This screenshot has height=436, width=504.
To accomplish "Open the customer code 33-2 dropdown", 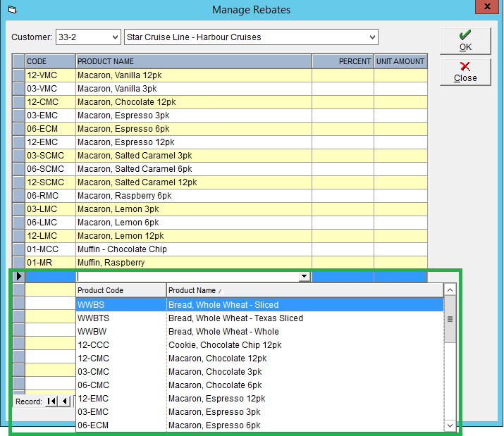I will (x=115, y=37).
